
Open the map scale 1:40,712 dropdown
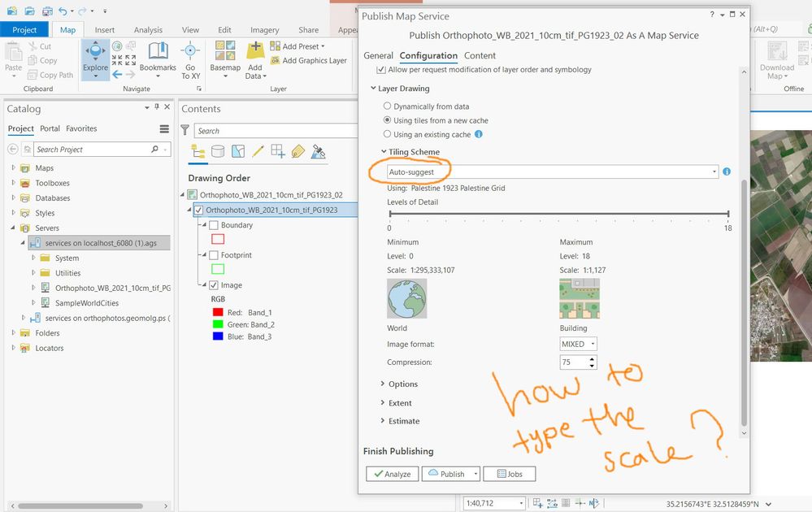pyautogui.click(x=521, y=503)
